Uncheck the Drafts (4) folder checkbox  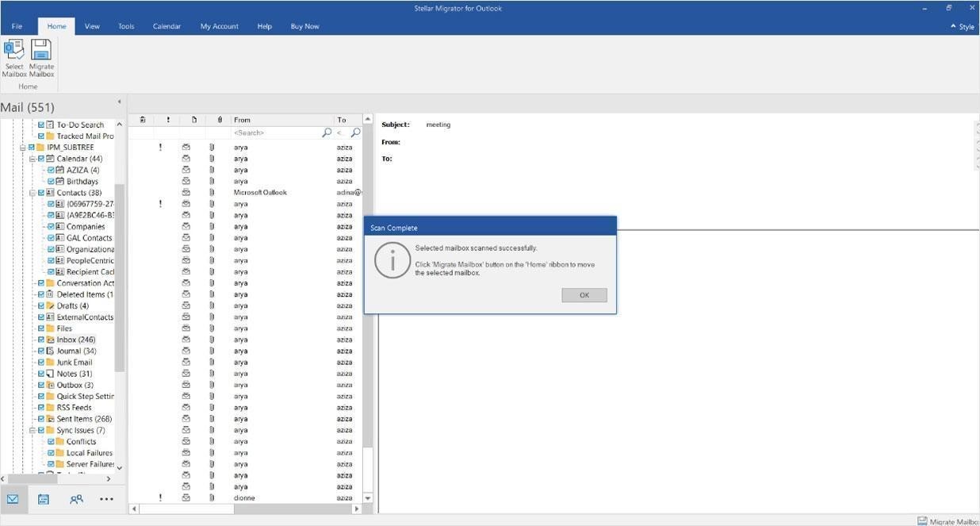pos(41,305)
